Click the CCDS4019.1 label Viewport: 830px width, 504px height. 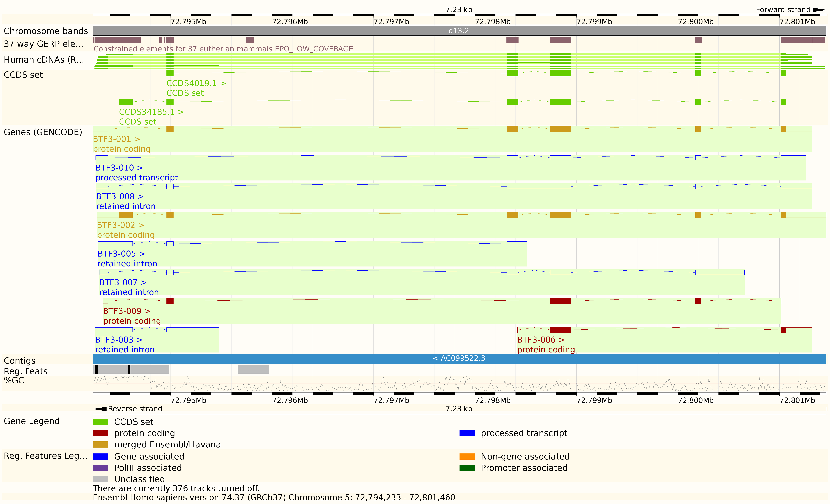(196, 83)
